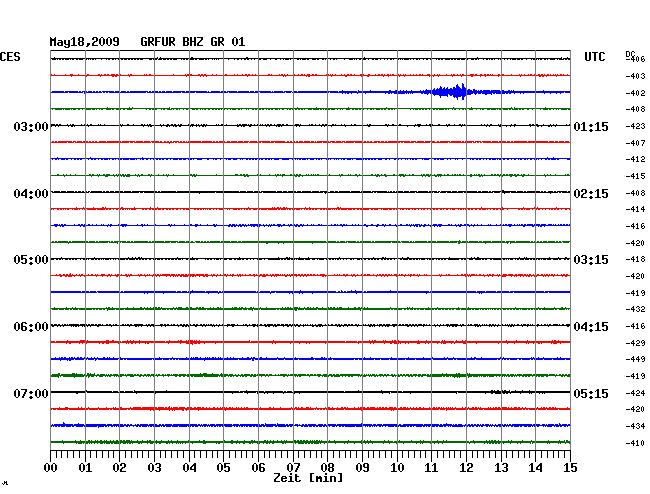
Task: Click minute mark 13 on the time axis
Action: (x=501, y=468)
